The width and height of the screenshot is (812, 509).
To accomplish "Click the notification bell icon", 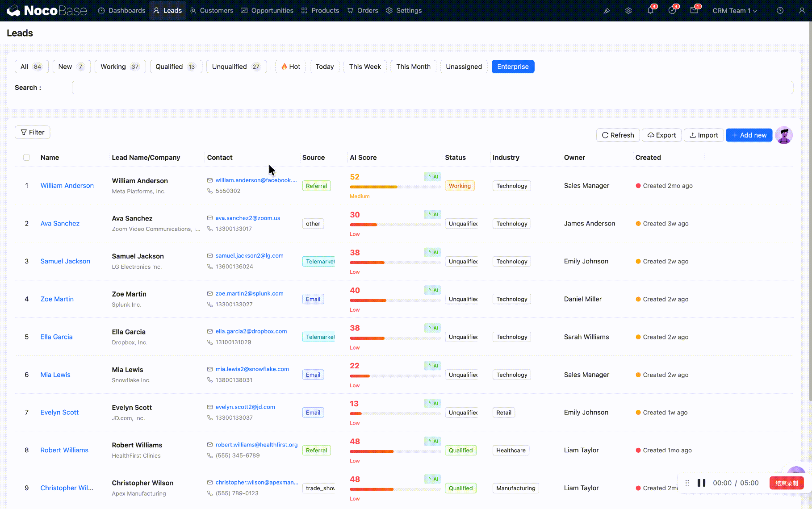I will [x=650, y=11].
